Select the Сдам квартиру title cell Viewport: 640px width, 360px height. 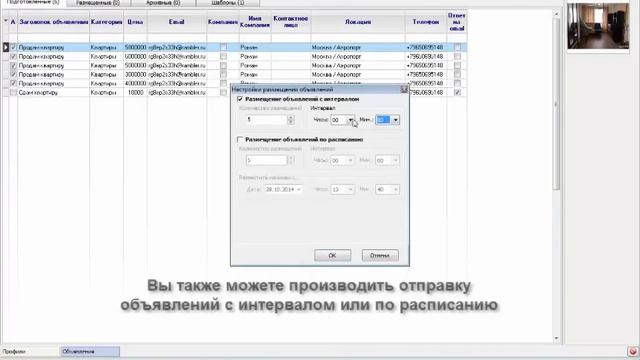(53, 93)
